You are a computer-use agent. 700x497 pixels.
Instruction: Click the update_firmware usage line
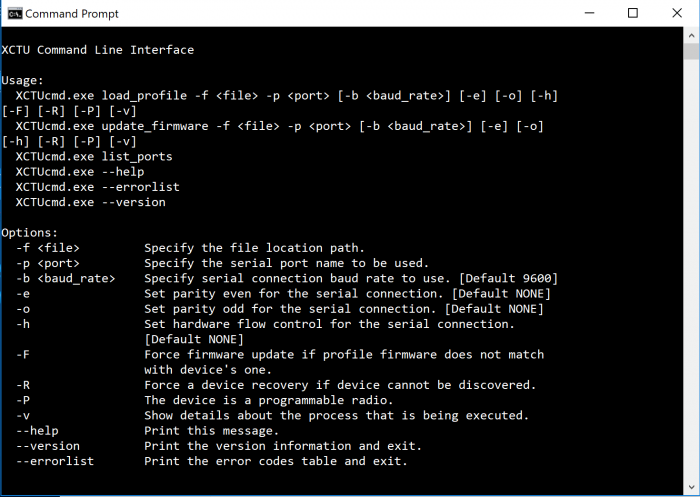pos(273,134)
